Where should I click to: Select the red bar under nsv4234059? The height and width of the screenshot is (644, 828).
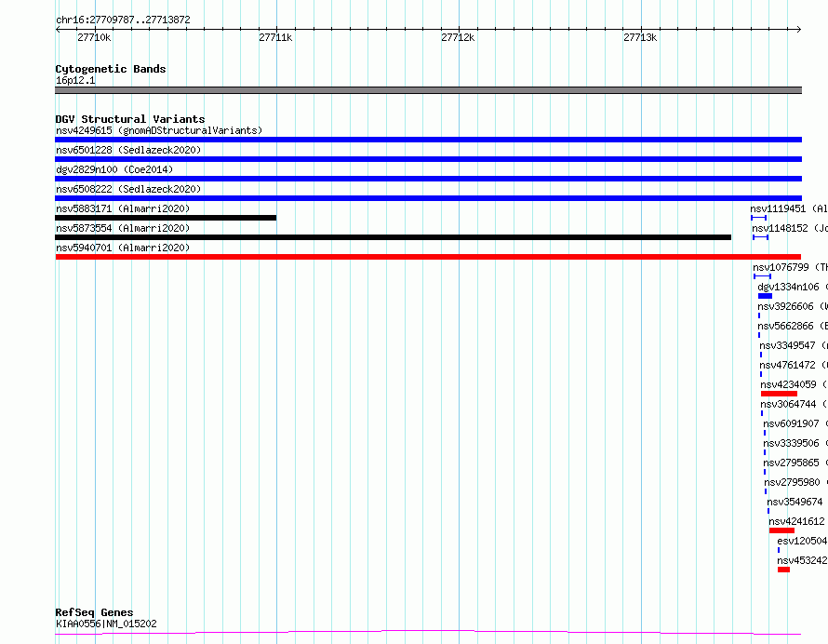click(x=779, y=394)
